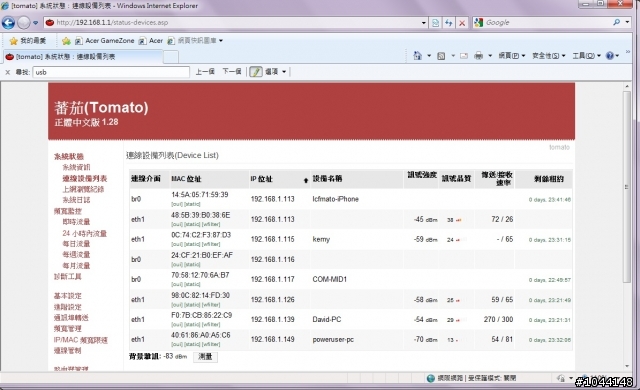640x390 pixels.
Task: Stop loading with the red X icon
Action: tap(462, 23)
